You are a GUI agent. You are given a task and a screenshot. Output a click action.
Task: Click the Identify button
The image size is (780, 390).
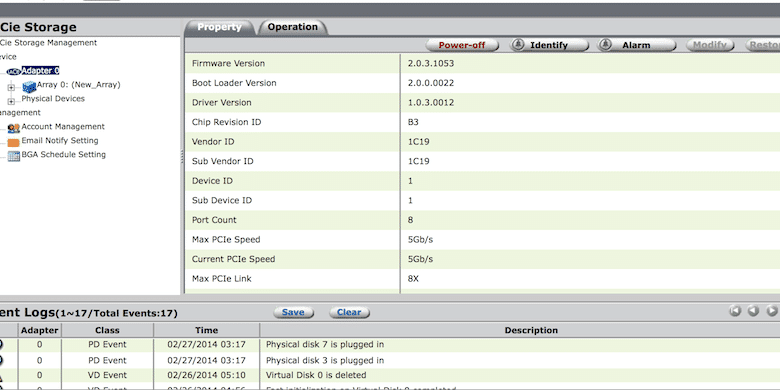[x=549, y=45]
